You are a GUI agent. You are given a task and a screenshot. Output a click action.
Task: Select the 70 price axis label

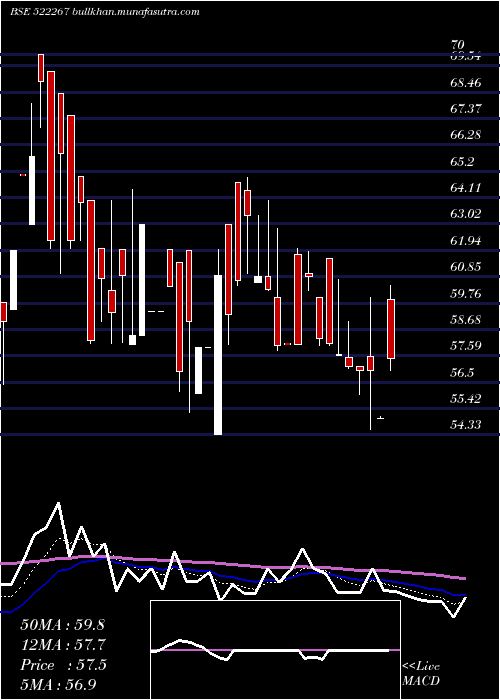pos(458,45)
